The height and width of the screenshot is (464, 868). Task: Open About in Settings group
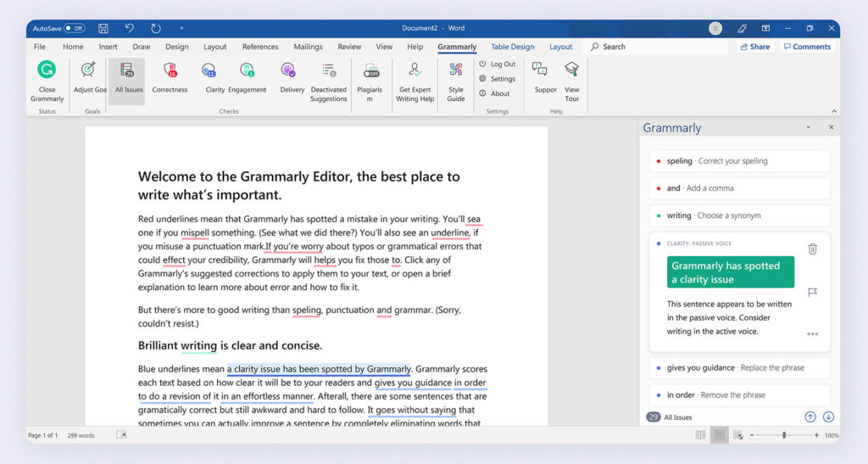point(494,93)
